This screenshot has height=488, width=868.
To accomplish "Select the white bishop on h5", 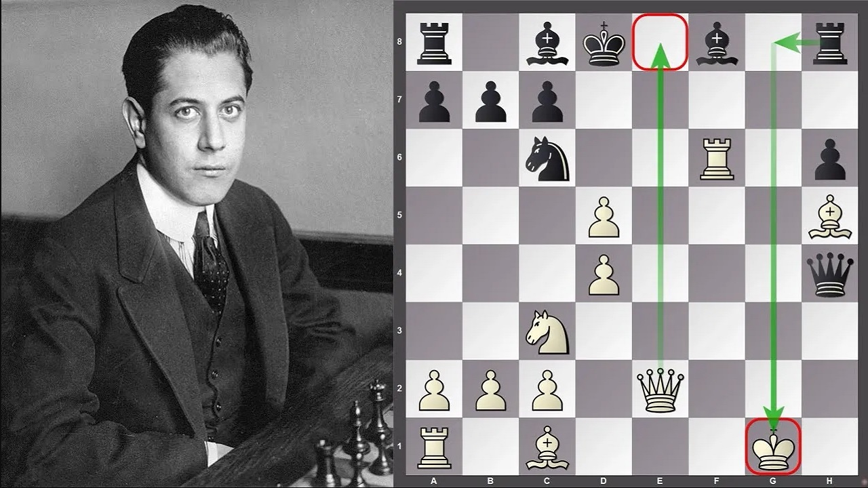I will pos(831,215).
